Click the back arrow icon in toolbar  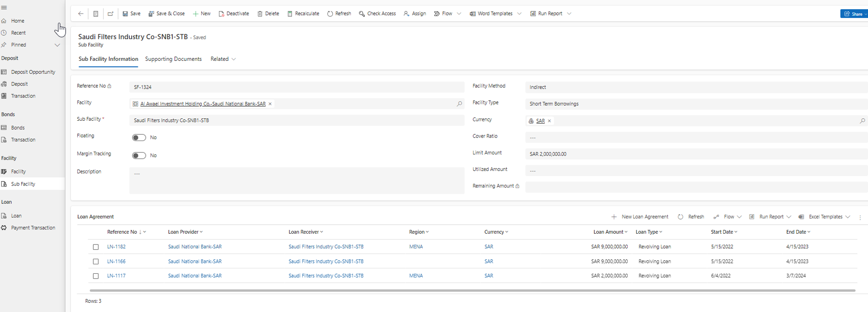coord(81,14)
